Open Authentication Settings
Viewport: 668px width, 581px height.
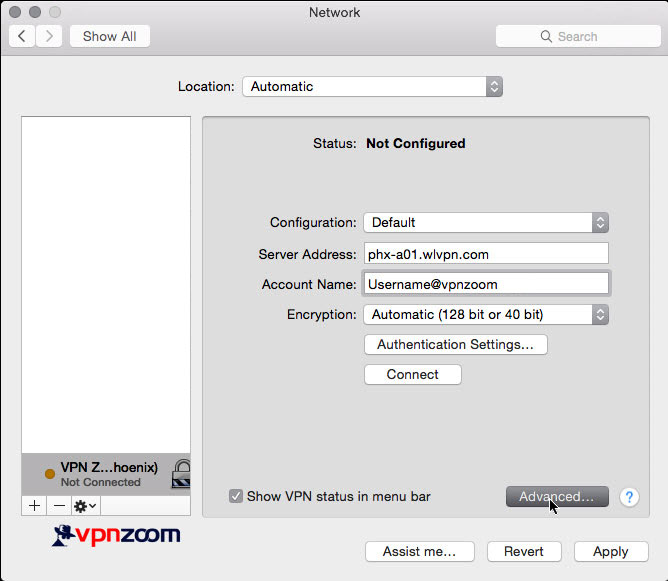tap(455, 344)
